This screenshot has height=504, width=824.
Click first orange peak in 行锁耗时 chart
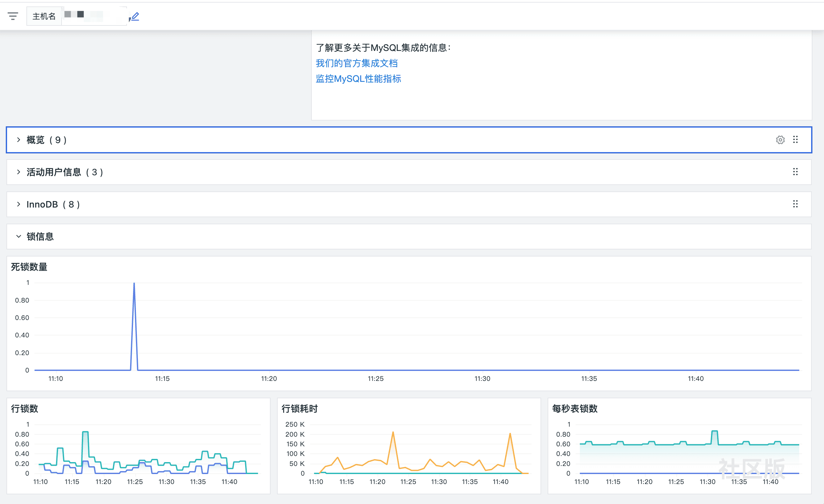393,433
